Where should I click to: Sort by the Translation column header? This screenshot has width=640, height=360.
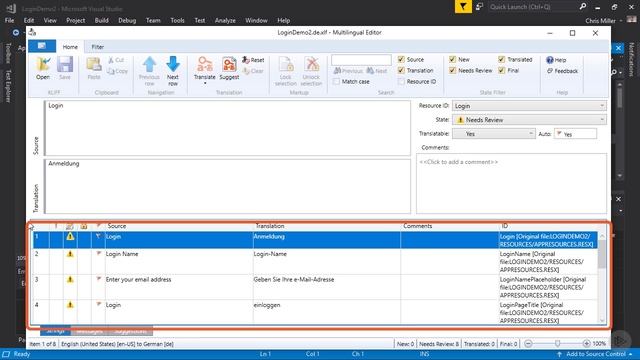327,226
